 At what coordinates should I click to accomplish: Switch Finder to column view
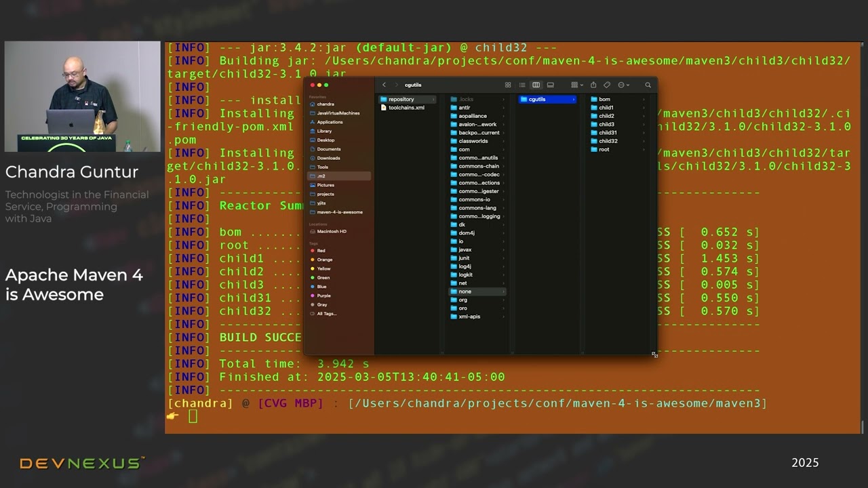(x=536, y=85)
